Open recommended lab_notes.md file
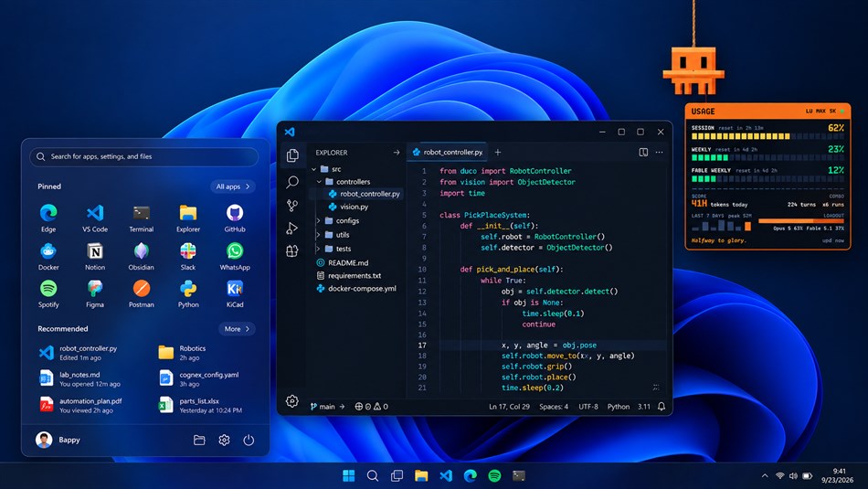The height and width of the screenshot is (489, 868). pos(80,378)
